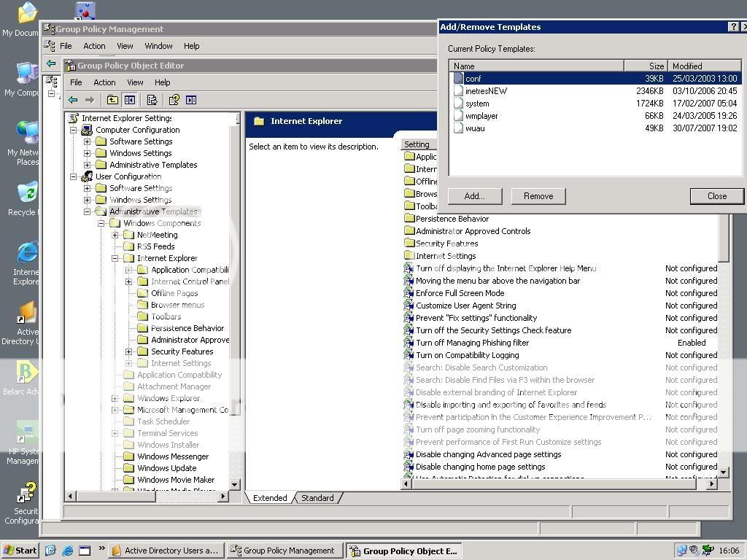This screenshot has height=560, width=747.
Task: Switch to Group Policy Management taskbar button
Action: pos(285,551)
